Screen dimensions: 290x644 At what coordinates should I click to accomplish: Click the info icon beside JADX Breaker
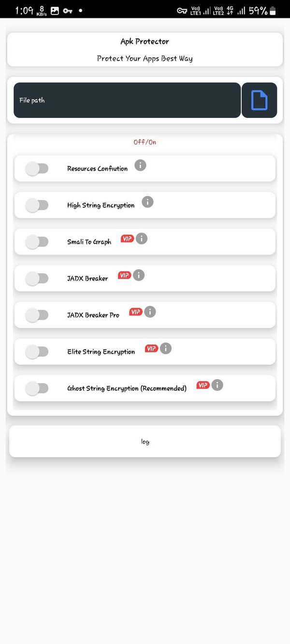(139, 275)
